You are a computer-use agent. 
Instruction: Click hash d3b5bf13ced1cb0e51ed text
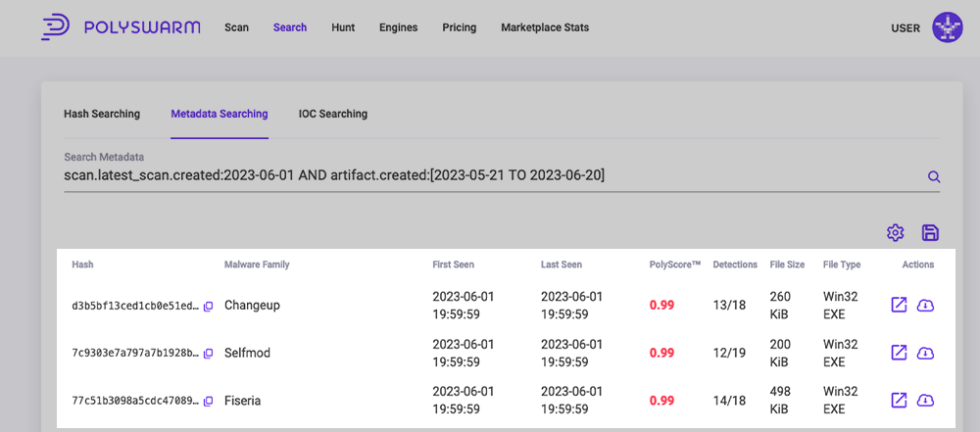coord(135,306)
